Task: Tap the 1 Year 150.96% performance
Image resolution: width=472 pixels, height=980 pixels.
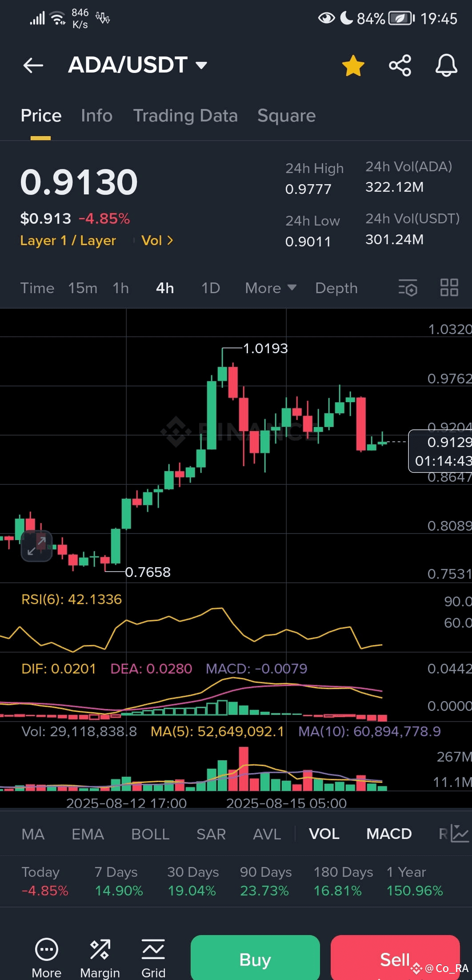Action: (415, 881)
